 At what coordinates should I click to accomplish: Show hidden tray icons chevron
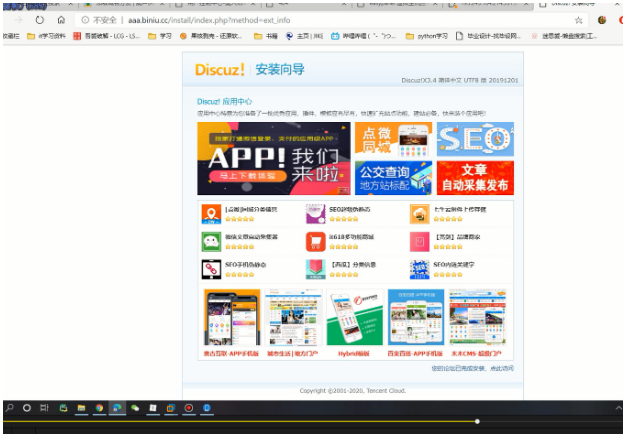coord(618,408)
